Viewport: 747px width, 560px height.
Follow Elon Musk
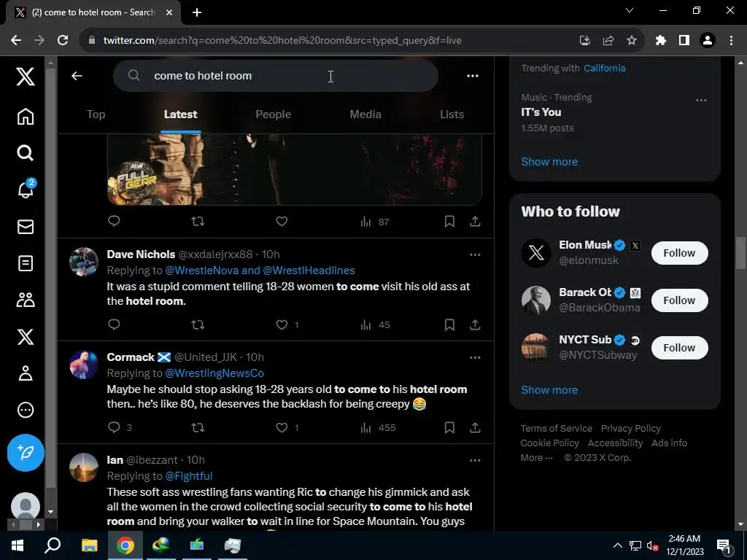(679, 253)
